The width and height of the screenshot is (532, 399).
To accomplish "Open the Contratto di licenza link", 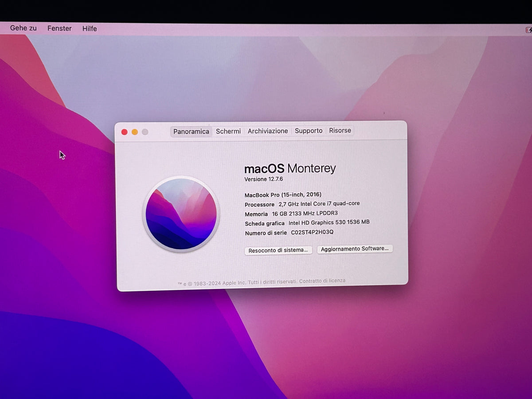I will 322,281.
